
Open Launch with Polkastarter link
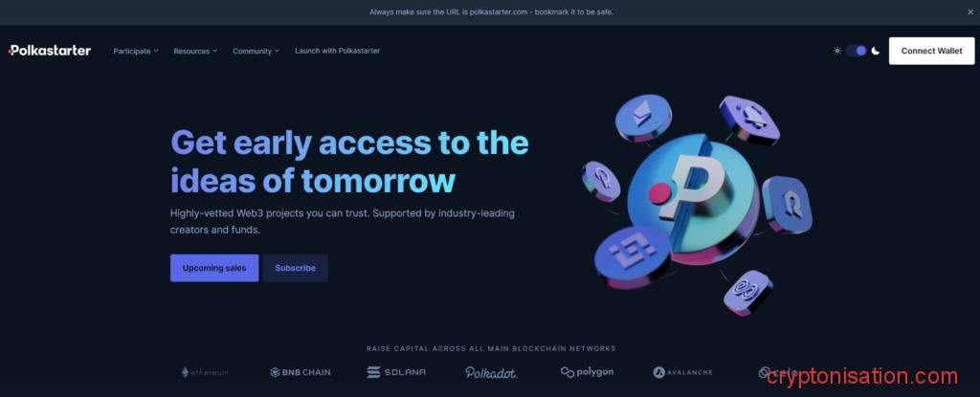[338, 51]
